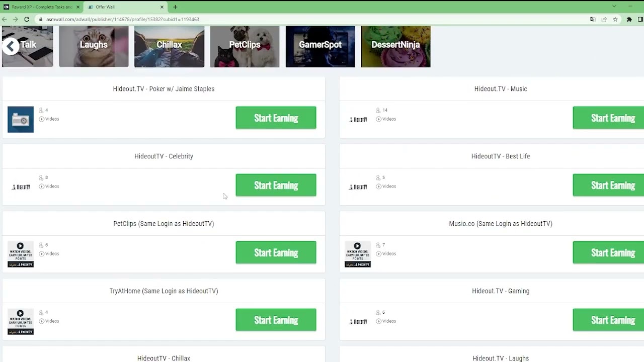Start Earning on Hideout.TV Music
Viewport: 644px width, 362px height.
click(x=608, y=118)
